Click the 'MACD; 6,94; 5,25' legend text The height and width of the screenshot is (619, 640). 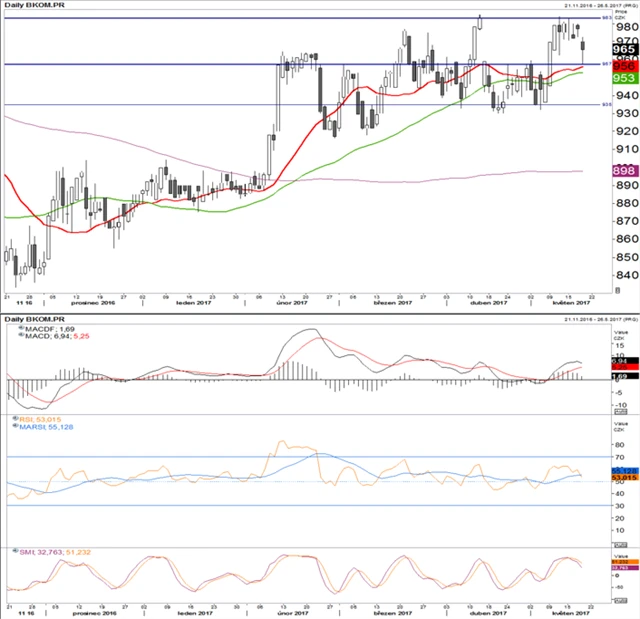click(x=57, y=336)
